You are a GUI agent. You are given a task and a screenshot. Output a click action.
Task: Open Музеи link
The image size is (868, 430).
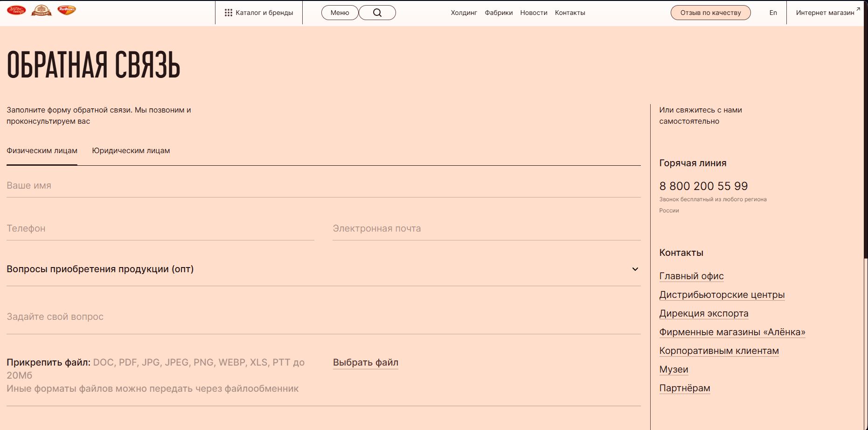(x=674, y=370)
